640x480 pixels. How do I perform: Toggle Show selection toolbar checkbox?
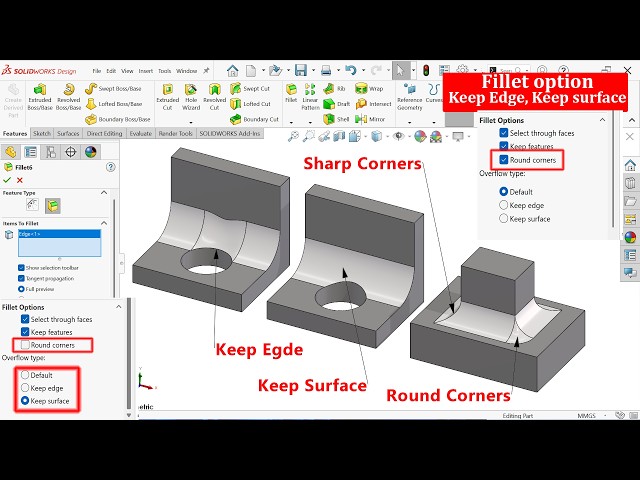click(21, 268)
